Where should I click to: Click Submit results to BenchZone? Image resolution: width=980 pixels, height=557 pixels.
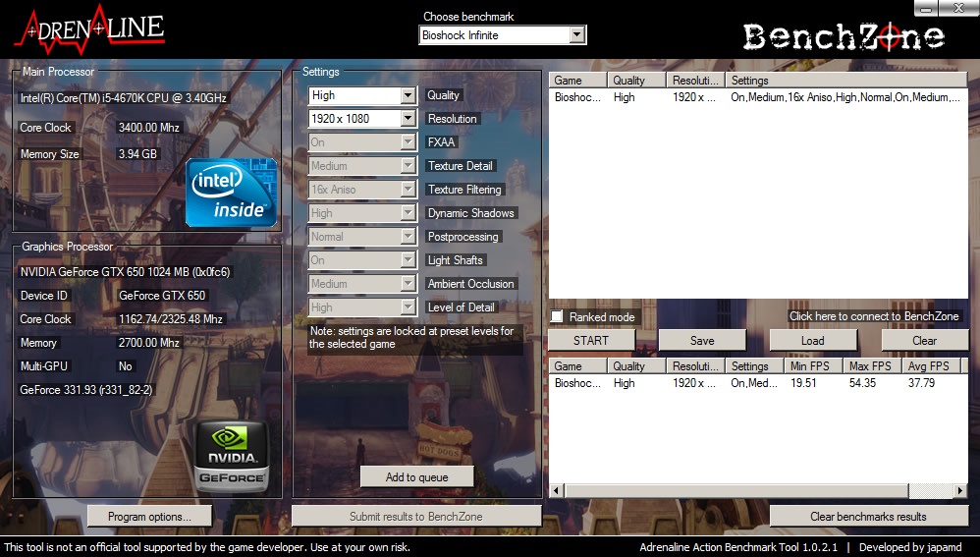[416, 517]
